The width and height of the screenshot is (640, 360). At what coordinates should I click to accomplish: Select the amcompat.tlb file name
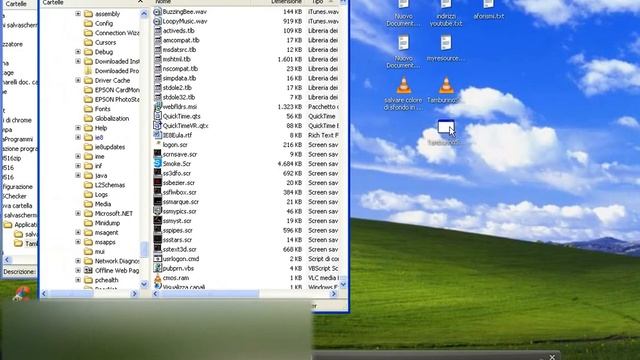(181, 40)
